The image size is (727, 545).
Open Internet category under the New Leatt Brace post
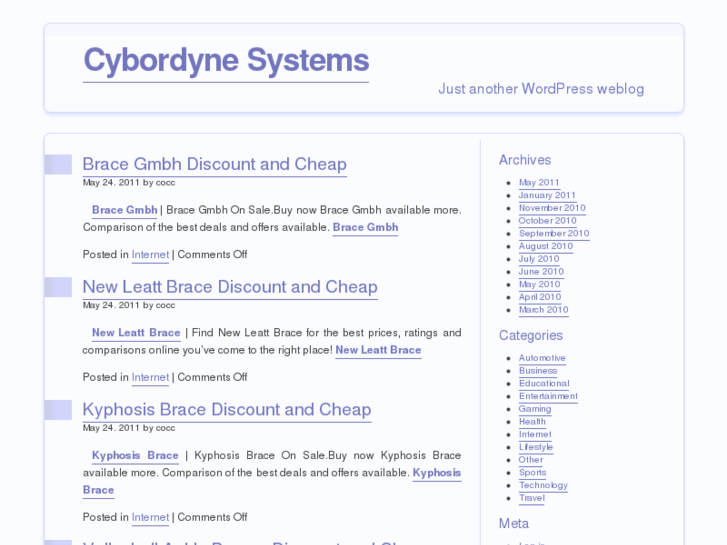[x=150, y=377]
